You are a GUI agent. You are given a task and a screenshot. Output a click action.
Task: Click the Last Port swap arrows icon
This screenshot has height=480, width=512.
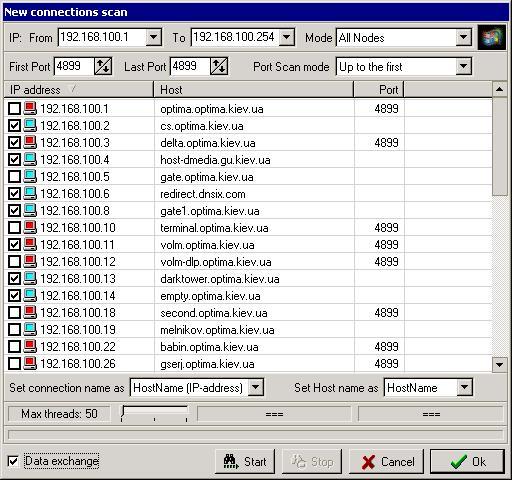[x=219, y=66]
